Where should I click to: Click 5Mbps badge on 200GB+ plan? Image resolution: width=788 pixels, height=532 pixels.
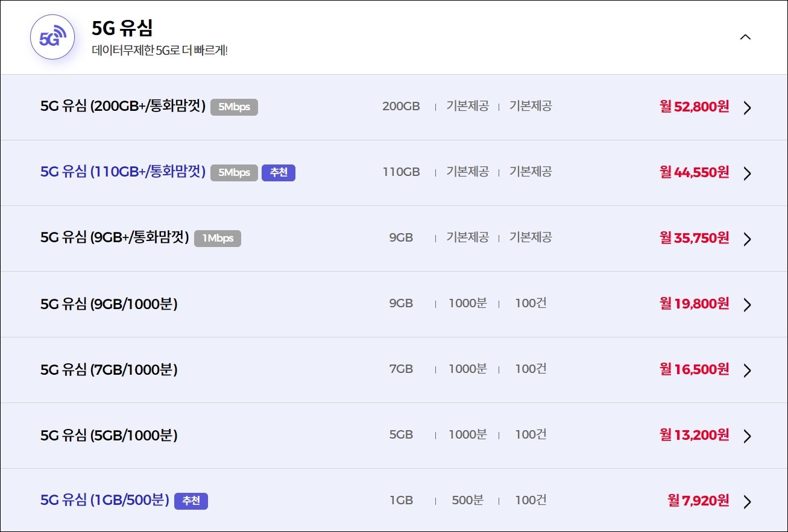click(234, 107)
